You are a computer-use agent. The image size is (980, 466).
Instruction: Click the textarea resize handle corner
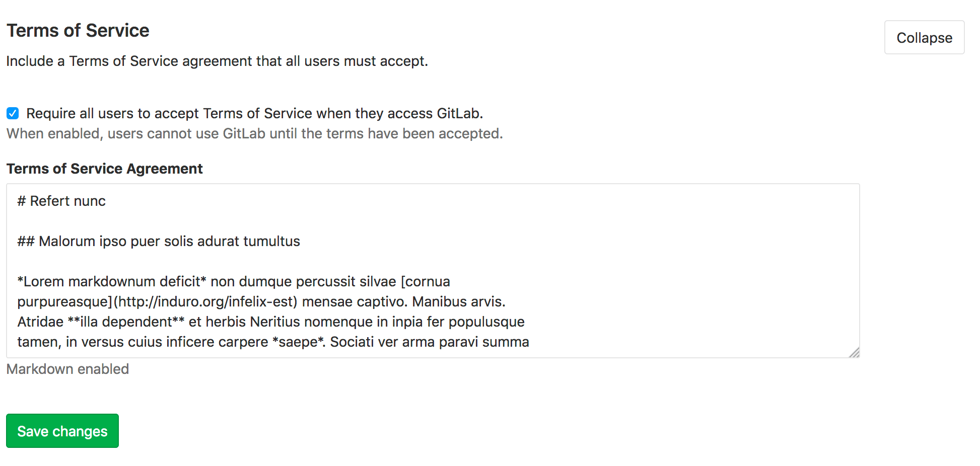[x=854, y=352]
